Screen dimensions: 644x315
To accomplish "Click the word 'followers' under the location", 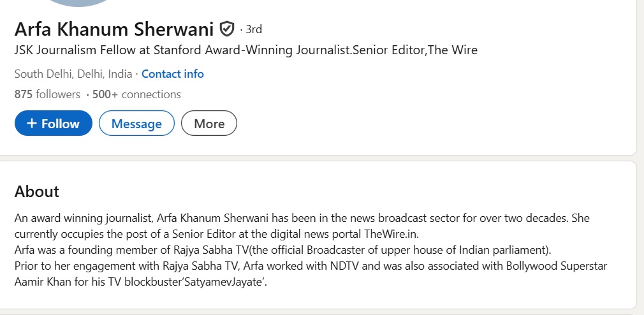I will pos(58,94).
